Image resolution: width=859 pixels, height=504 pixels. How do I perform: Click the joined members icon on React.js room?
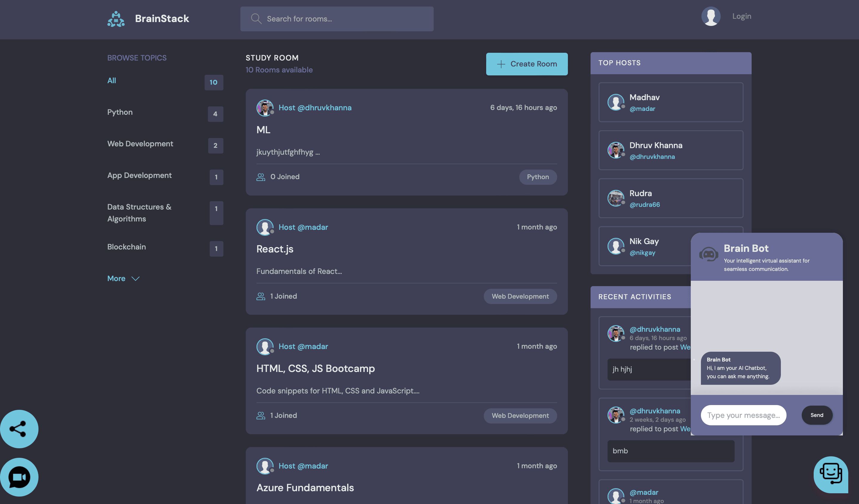click(x=261, y=296)
